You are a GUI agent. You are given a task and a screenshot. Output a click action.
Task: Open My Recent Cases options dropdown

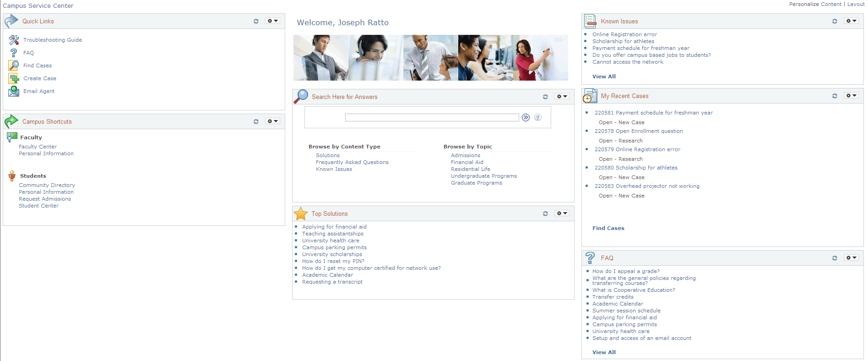(x=852, y=96)
